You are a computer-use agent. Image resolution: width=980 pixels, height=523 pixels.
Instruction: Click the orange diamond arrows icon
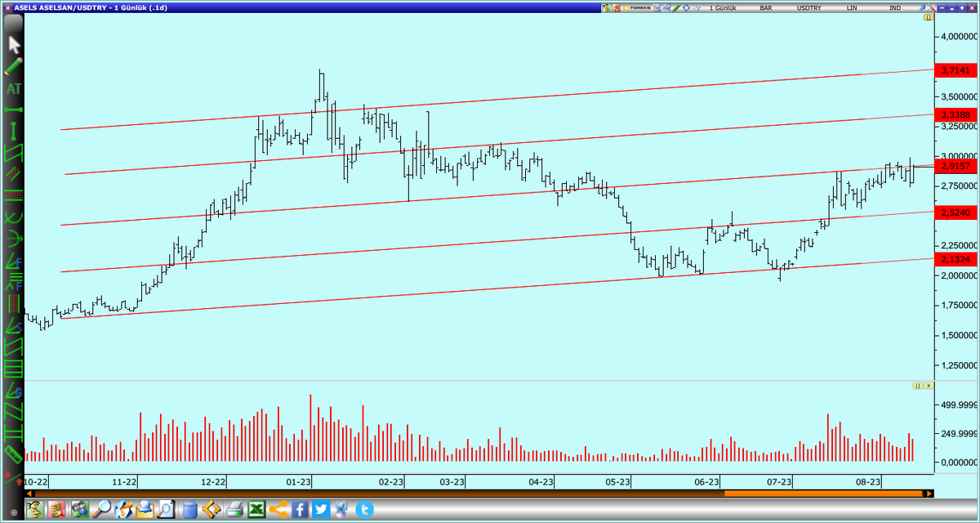pos(212,510)
